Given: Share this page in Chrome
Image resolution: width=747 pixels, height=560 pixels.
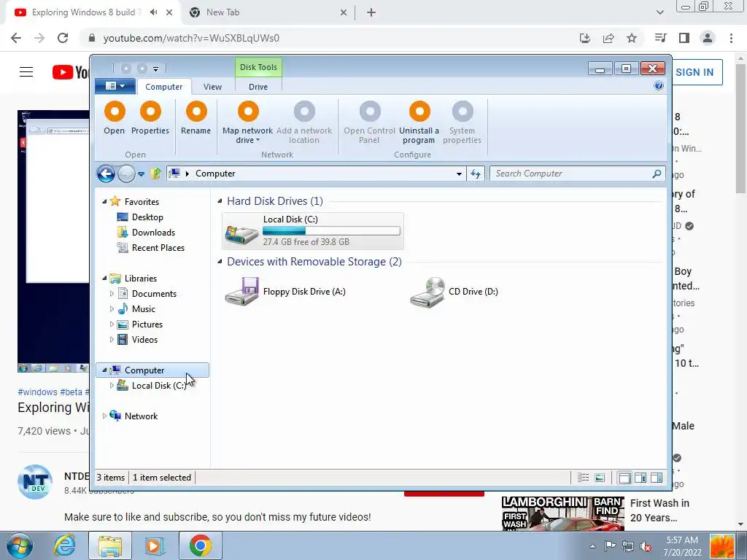Looking at the screenshot, I should (x=608, y=38).
